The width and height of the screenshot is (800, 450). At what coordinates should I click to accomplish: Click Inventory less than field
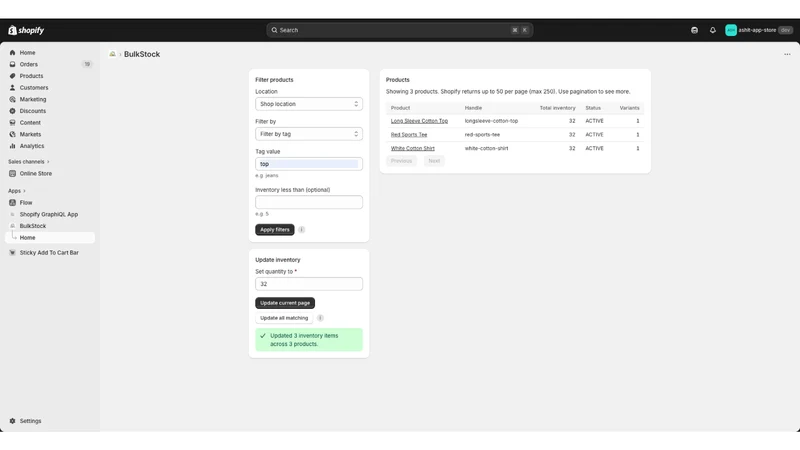(309, 202)
